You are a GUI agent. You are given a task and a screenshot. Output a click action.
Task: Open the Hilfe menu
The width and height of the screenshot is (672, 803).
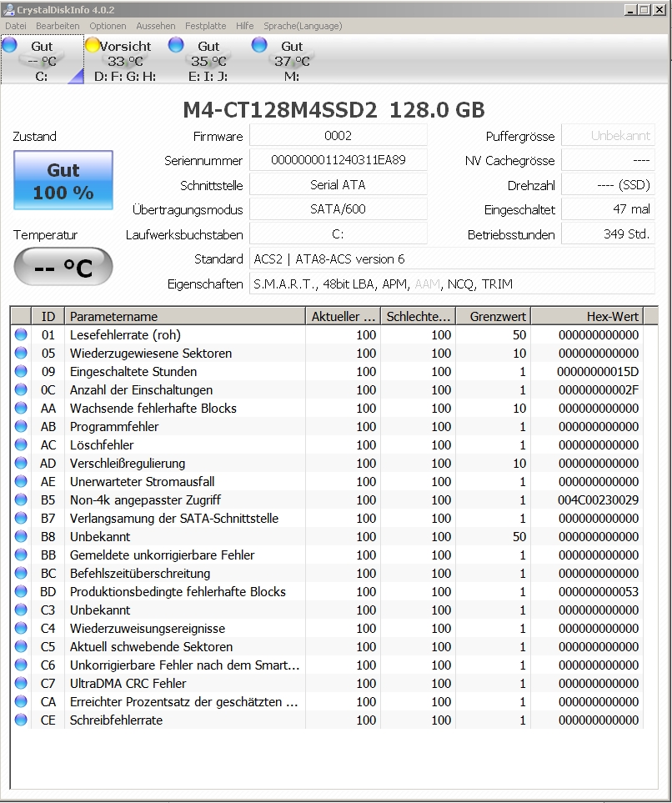[245, 26]
